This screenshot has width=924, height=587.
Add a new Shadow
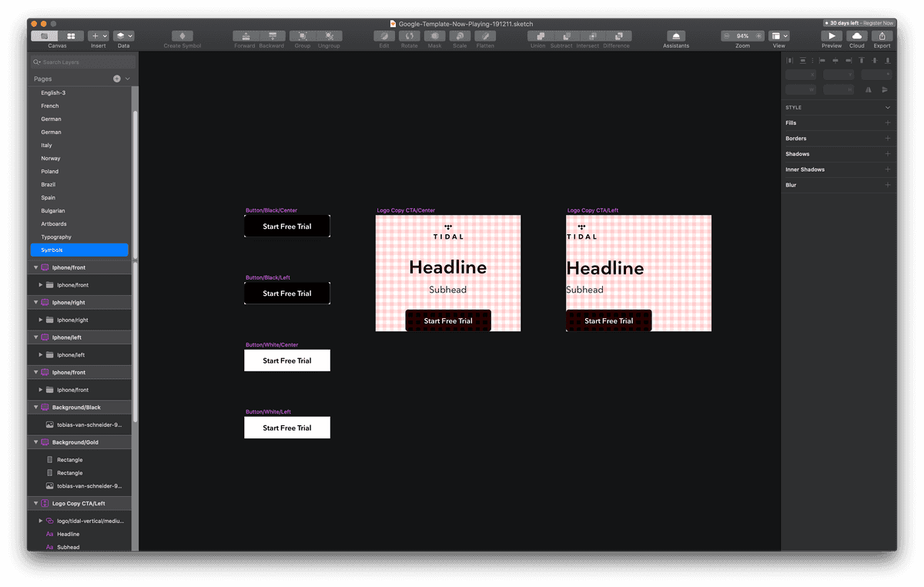pos(887,154)
